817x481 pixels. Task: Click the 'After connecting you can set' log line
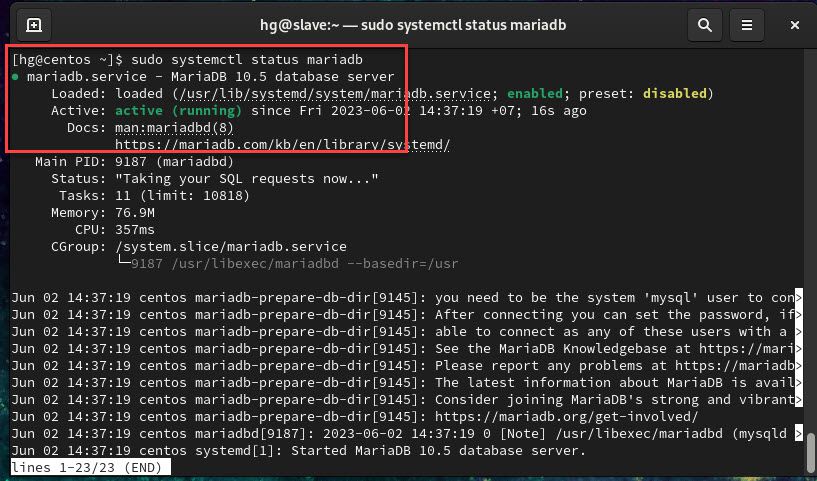[x=406, y=315]
